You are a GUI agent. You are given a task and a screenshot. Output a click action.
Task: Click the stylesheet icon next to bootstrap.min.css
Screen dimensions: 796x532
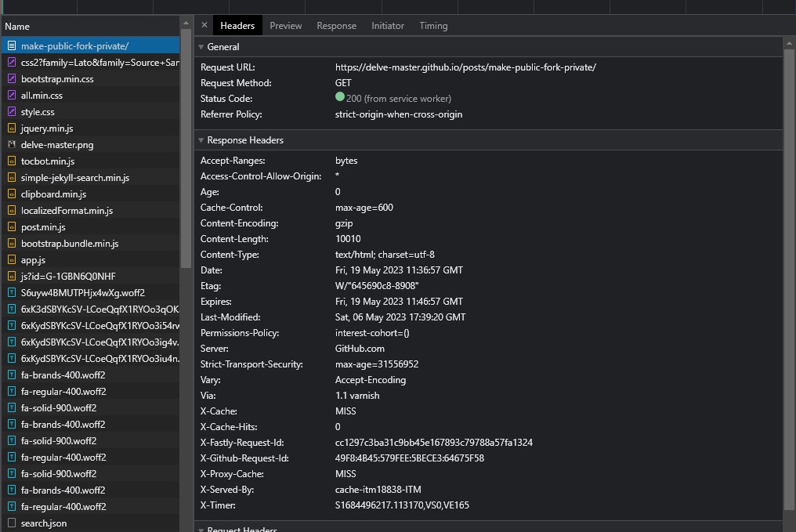pos(12,78)
